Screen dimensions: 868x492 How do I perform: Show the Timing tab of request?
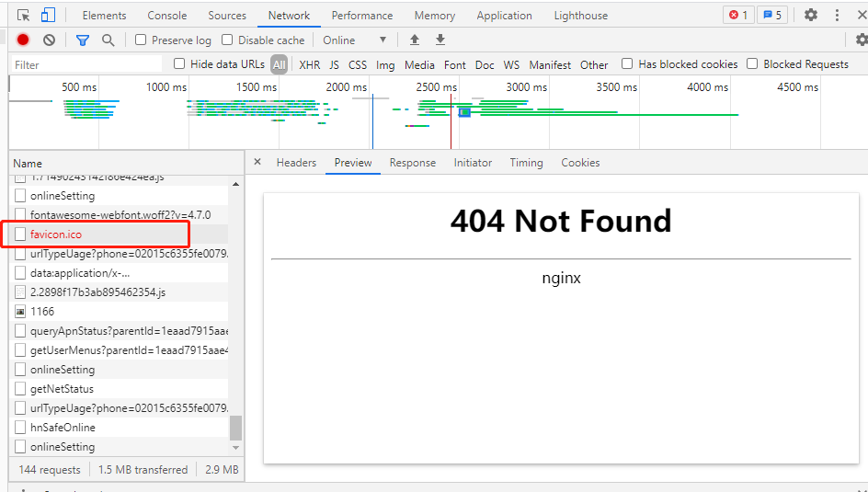pyautogui.click(x=526, y=163)
